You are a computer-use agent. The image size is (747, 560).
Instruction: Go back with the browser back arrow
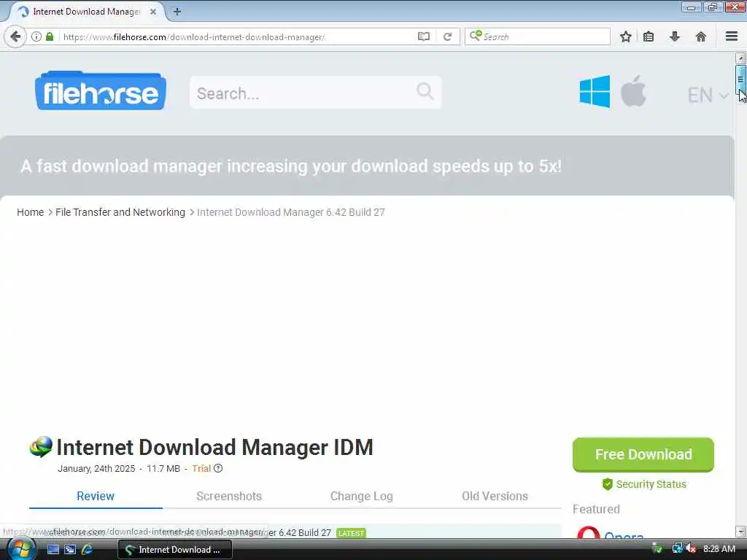(x=15, y=36)
